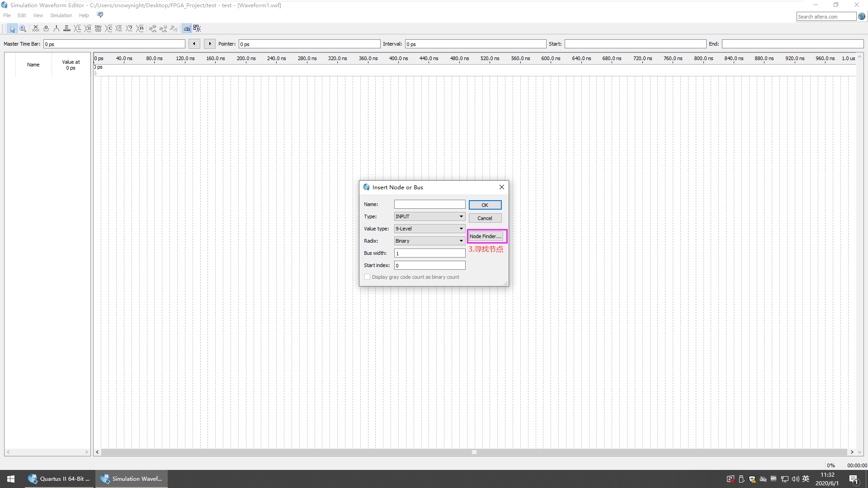Click Generate ModelSim Testbench icon

pos(174,28)
